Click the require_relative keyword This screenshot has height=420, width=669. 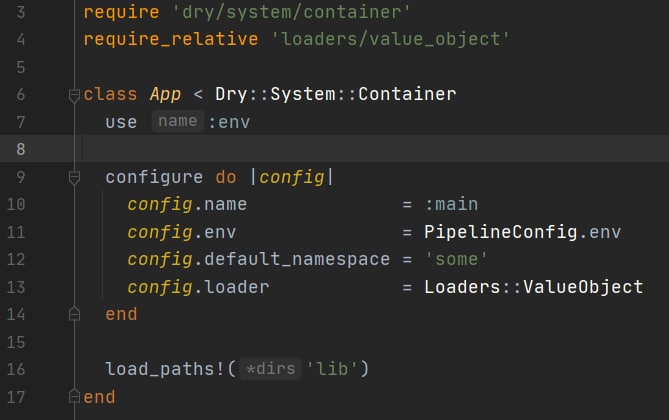point(171,40)
